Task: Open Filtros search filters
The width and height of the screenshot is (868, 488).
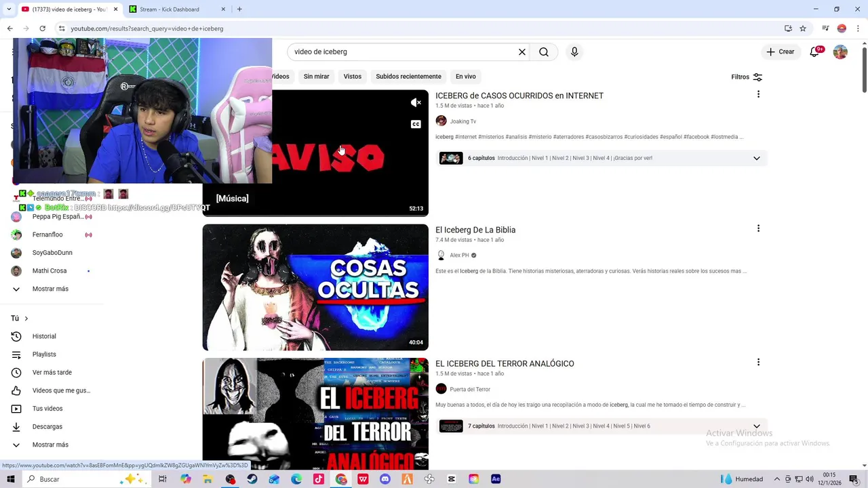Action: (747, 77)
